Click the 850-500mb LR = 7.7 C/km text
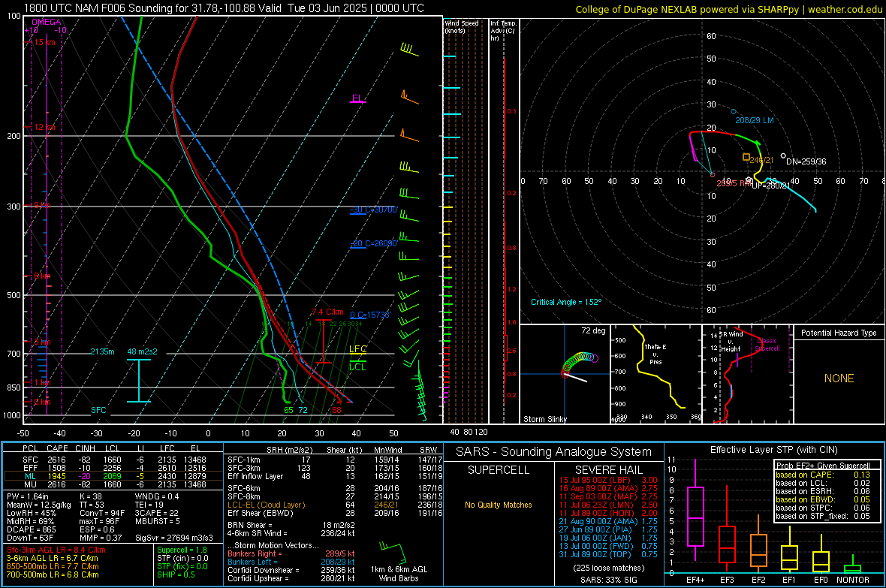This screenshot has width=886, height=588. tap(53, 566)
